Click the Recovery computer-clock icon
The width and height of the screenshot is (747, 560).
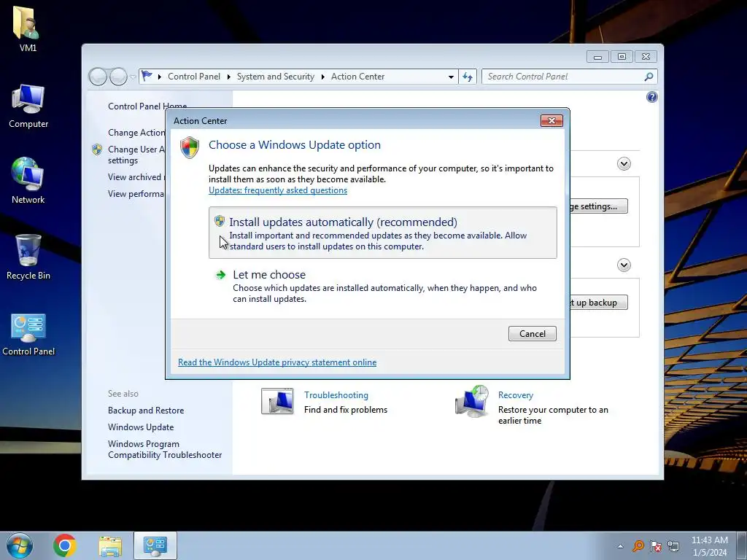472,402
